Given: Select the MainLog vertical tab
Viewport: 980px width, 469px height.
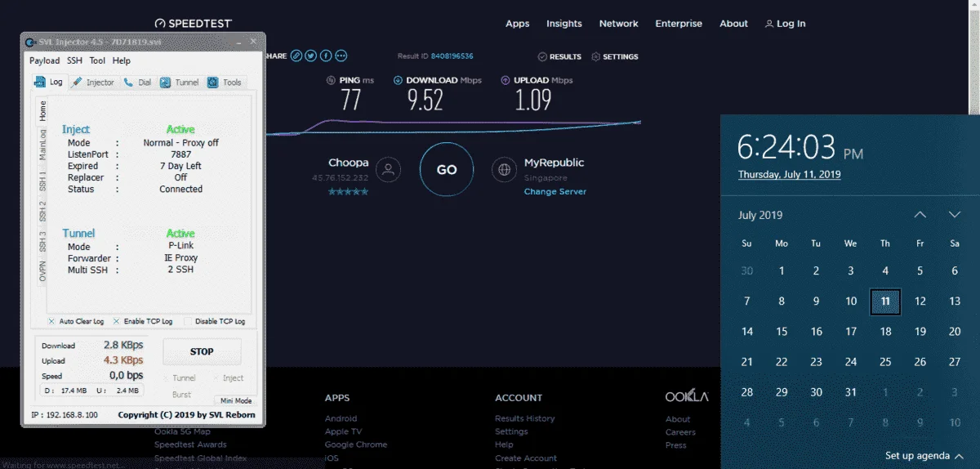Looking at the screenshot, I should [x=43, y=145].
